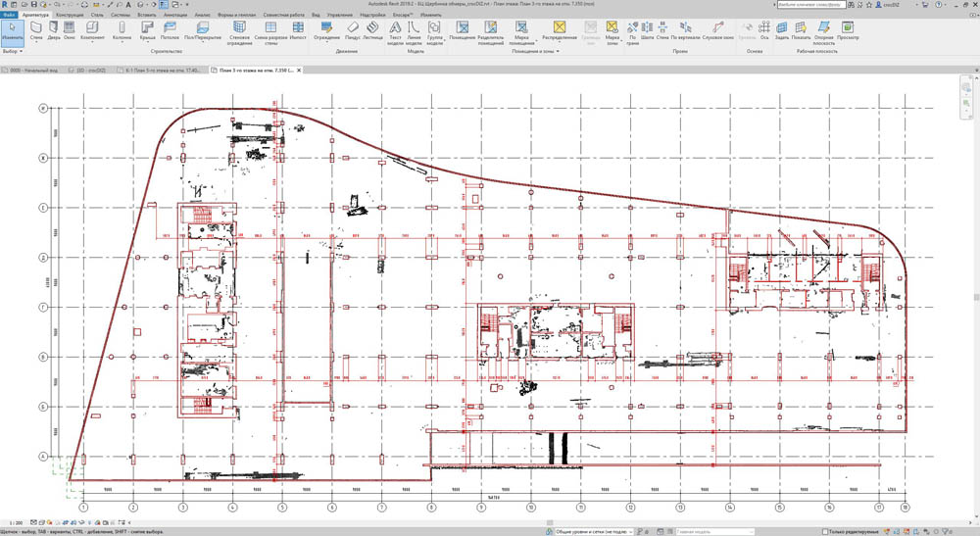Click the Text 'A' icon in quick access toolbar
This screenshot has height=536, width=980.
(x=128, y=5)
